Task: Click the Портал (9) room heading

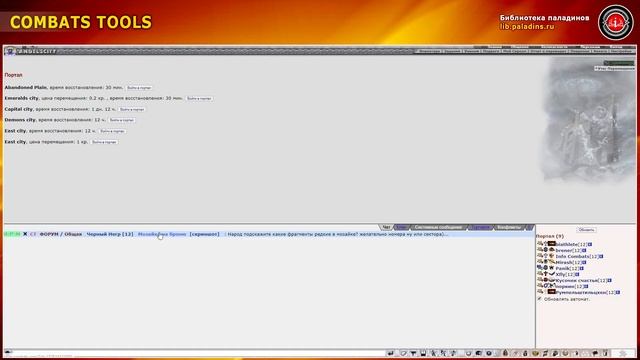Action: coord(549,236)
